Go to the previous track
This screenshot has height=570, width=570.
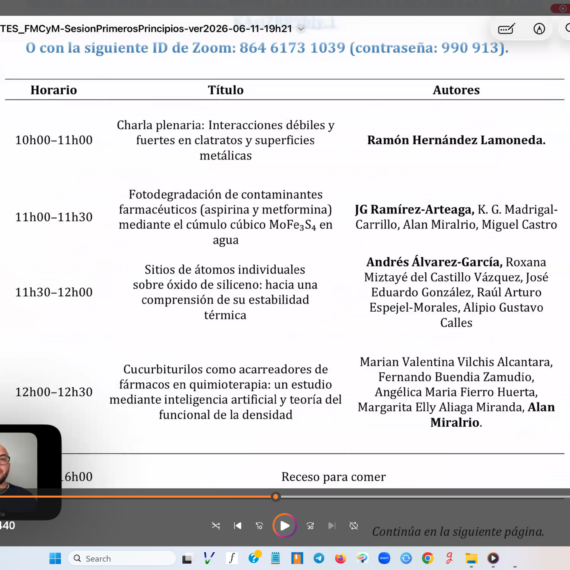[x=238, y=526]
